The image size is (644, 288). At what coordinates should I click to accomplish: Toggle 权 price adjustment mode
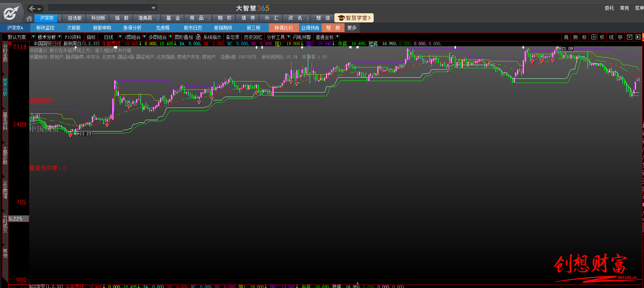(602, 37)
